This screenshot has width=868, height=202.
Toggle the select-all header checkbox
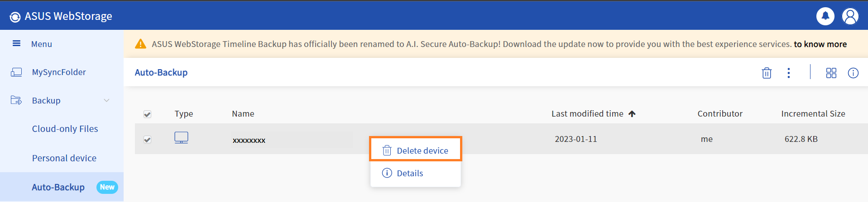pos(147,114)
